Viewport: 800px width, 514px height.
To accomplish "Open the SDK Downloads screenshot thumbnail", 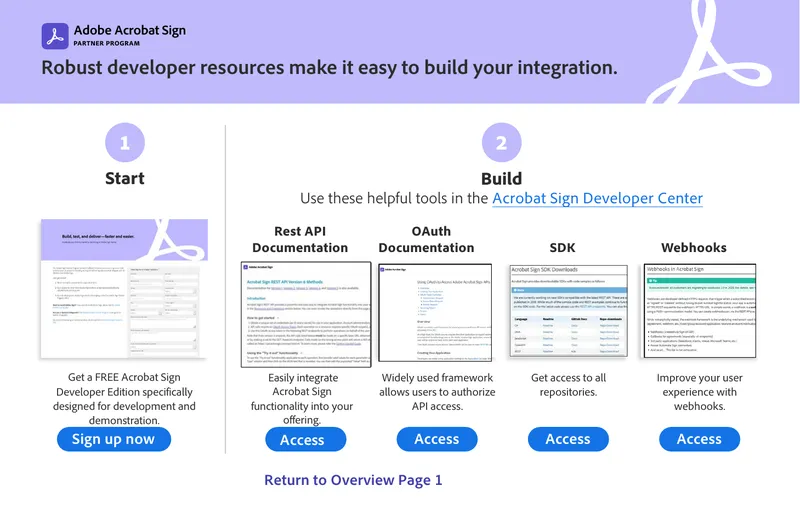I will pyautogui.click(x=568, y=311).
